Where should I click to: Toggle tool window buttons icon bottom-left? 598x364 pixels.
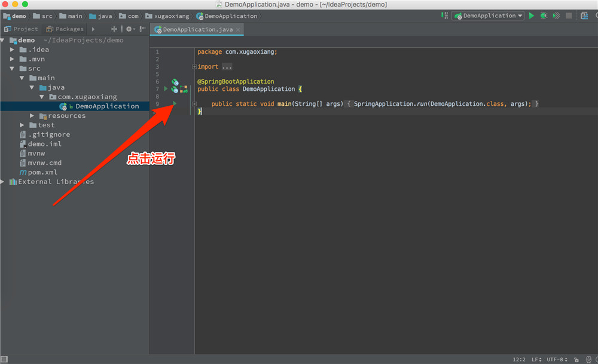4,359
